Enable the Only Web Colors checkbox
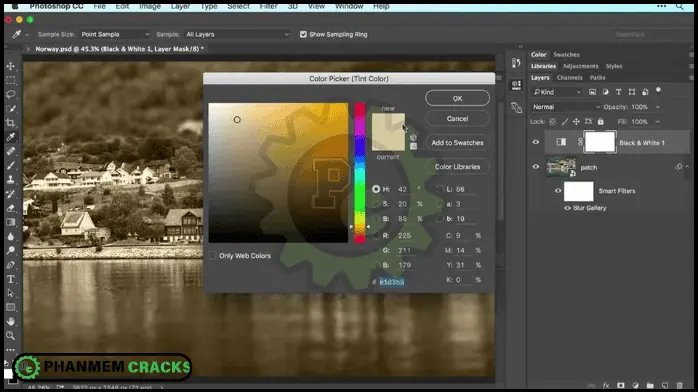Viewport: 698px width, 392px height. click(213, 255)
